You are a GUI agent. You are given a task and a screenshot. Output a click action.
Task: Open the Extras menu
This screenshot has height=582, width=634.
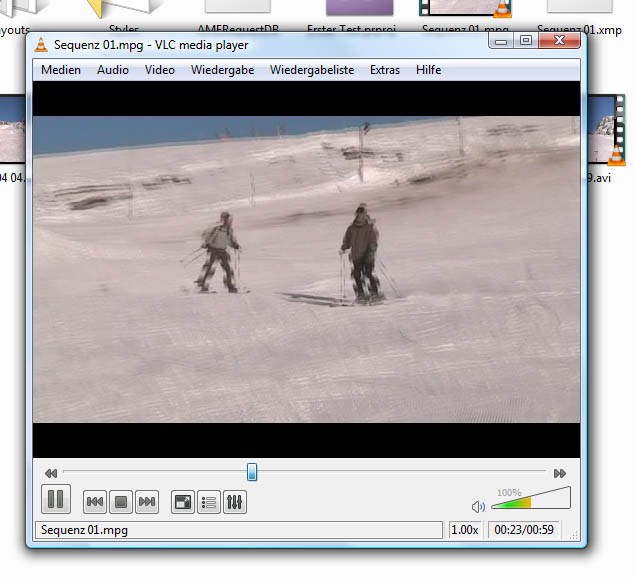tap(385, 70)
